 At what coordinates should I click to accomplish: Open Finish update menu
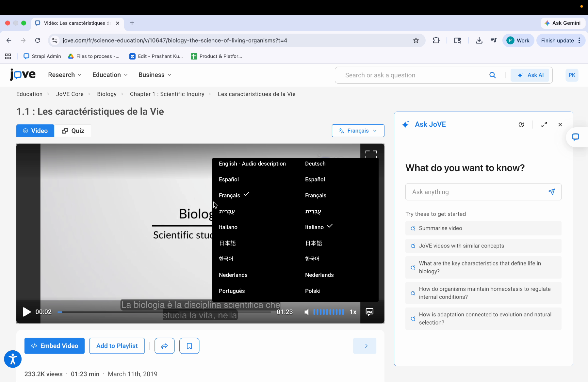pyautogui.click(x=561, y=40)
